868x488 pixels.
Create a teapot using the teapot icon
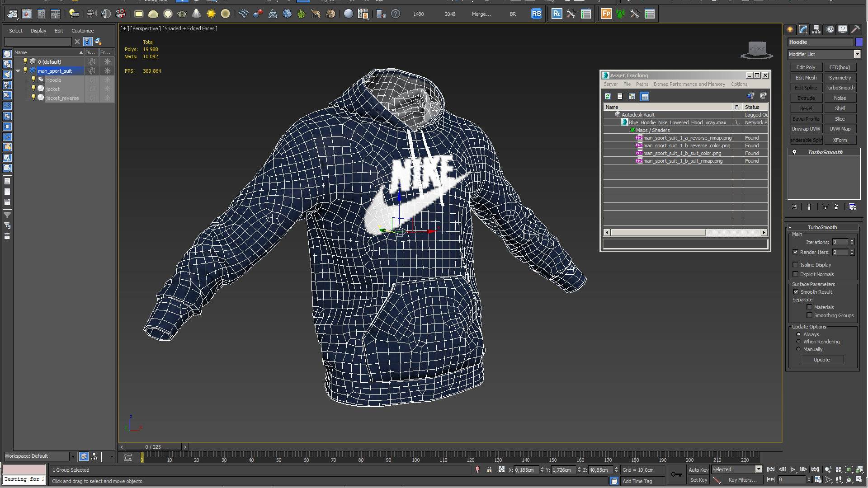pyautogui.click(x=182, y=14)
